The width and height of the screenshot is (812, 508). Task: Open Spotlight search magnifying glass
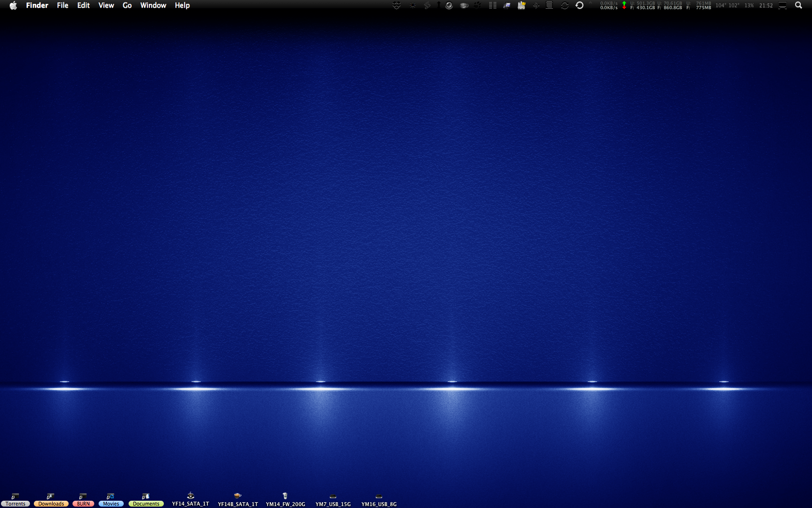(798, 5)
